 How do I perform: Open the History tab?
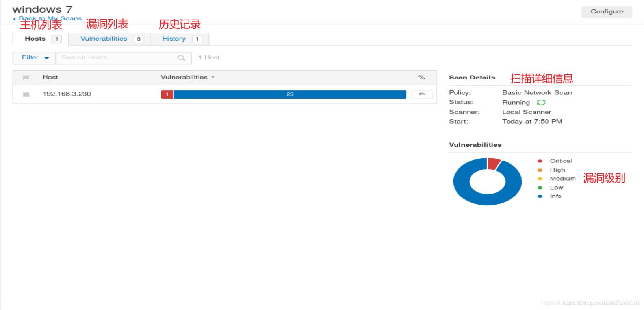point(180,39)
